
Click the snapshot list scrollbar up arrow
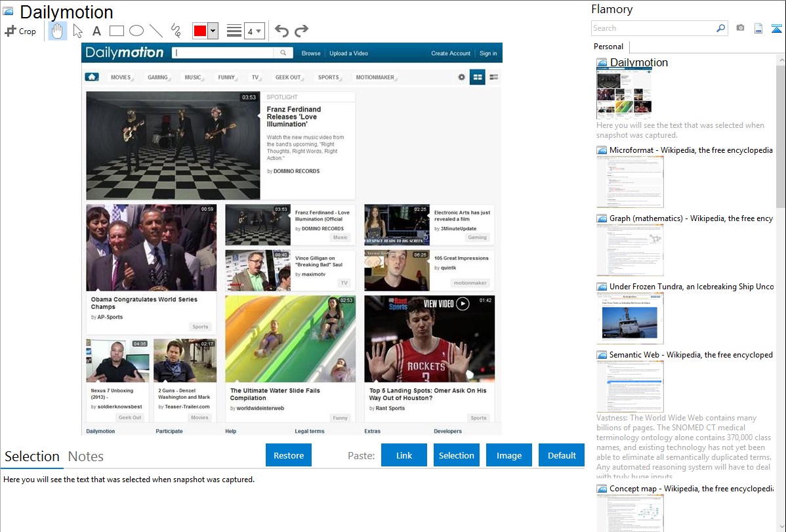pyautogui.click(x=781, y=60)
